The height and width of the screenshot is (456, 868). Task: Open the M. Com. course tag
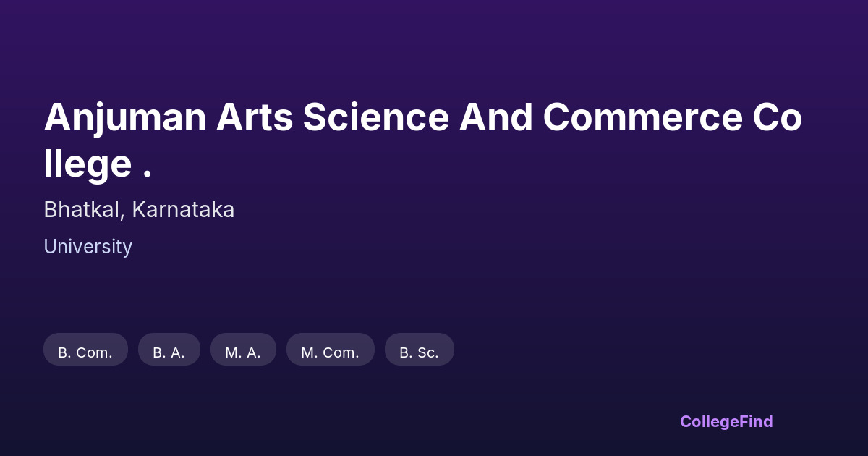330,350
